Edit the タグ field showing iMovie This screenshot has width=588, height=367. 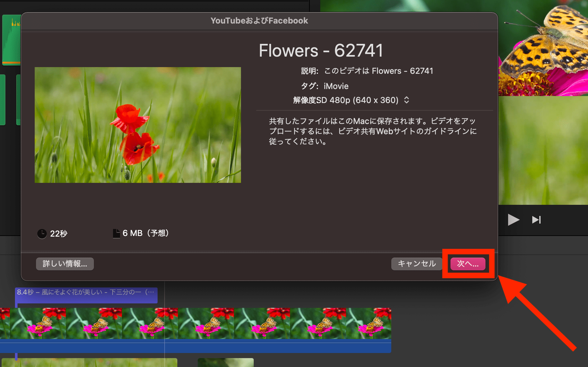coord(336,86)
